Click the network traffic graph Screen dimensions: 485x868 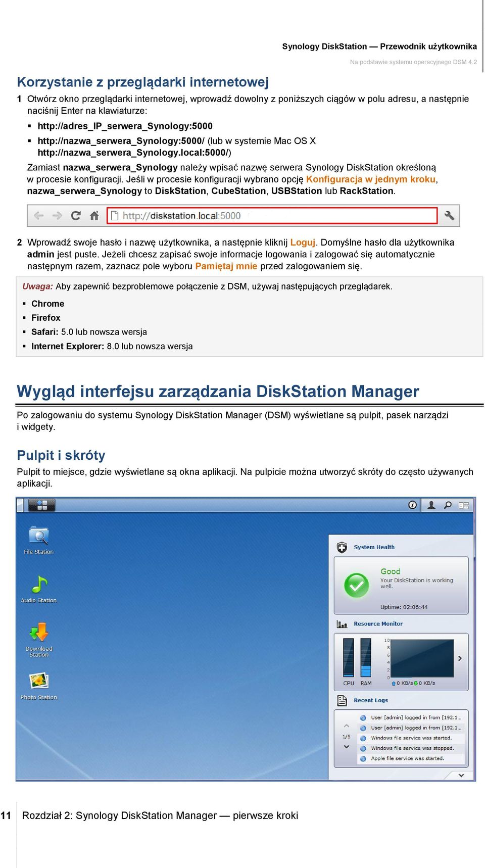(422, 658)
